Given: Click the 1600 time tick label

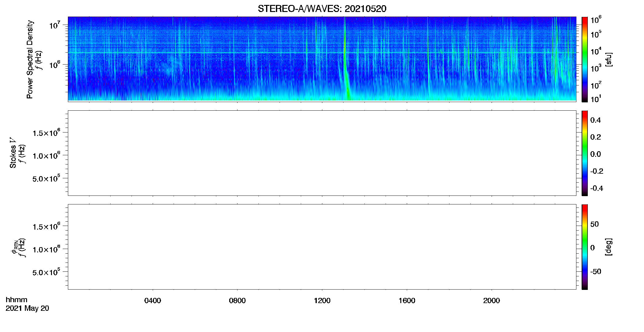Looking at the screenshot, I should pos(407,301).
